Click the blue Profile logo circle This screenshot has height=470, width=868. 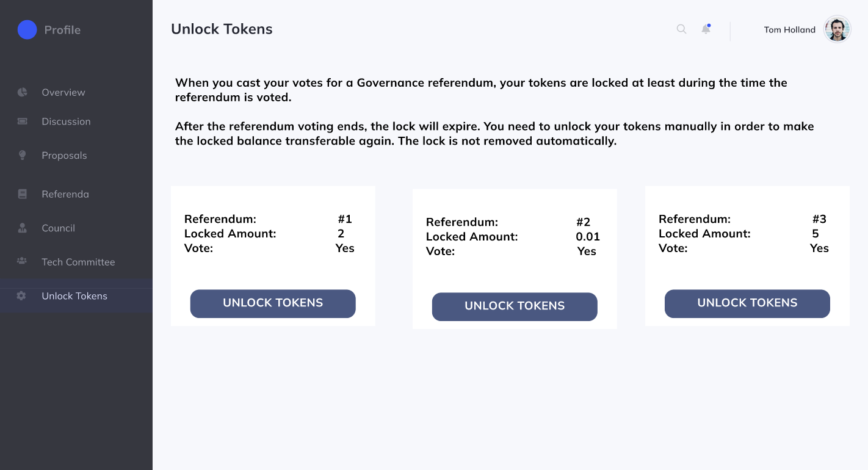click(x=27, y=29)
